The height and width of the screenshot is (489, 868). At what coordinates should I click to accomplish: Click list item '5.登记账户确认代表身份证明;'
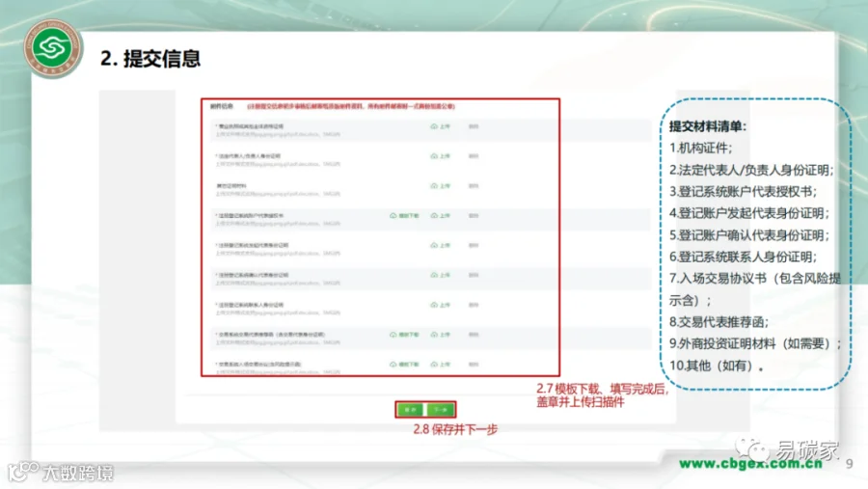749,235
